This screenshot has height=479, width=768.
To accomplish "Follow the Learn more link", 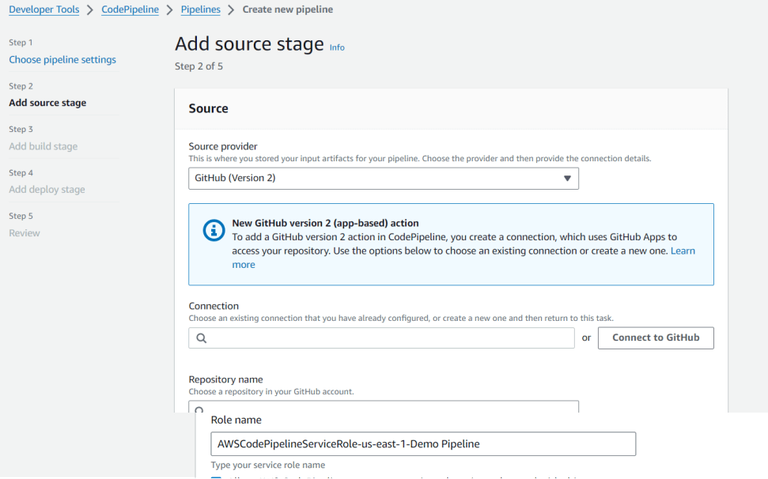I will [683, 251].
